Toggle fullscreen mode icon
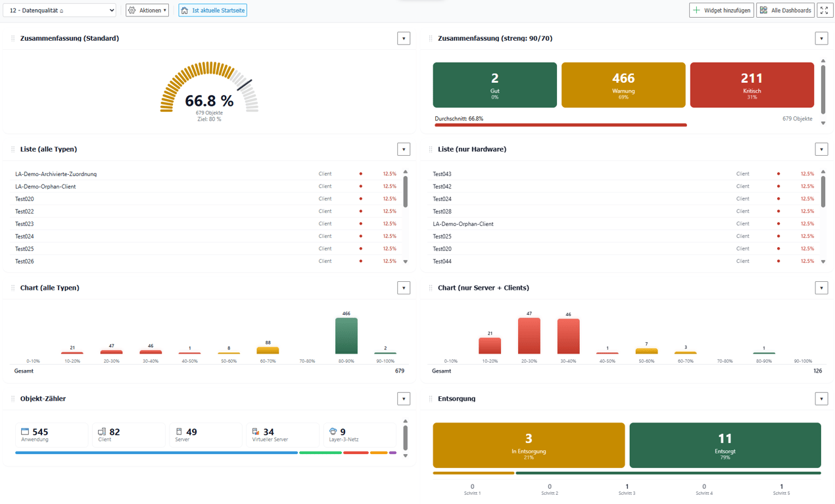Viewport: 835px width, 504px height. (824, 11)
